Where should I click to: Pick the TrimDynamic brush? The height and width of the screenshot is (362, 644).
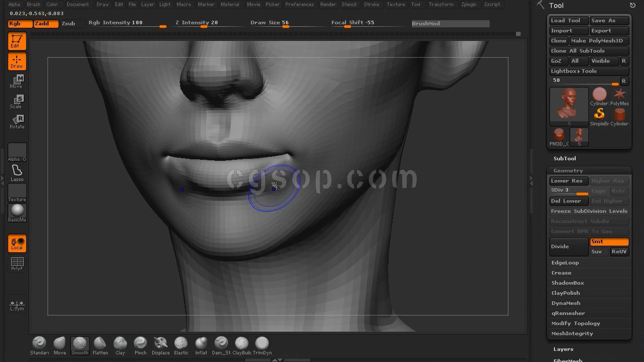(262, 346)
